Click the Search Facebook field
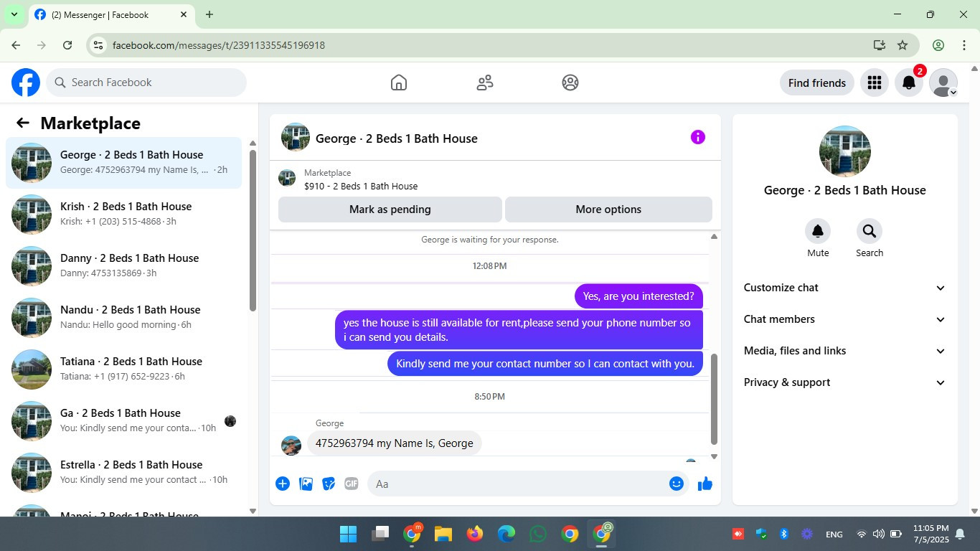The width and height of the screenshot is (980, 551). pyautogui.click(x=146, y=83)
